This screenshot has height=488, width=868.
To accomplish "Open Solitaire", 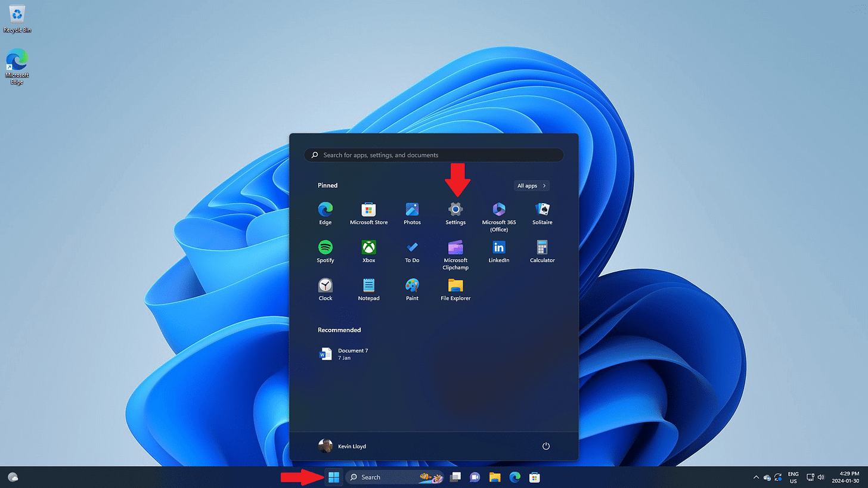I will 542,211.
